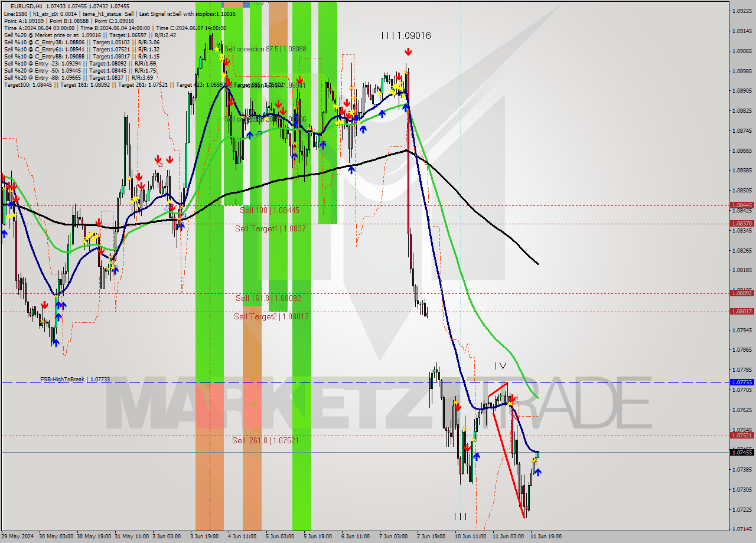This screenshot has height=543, width=756.
Task: Click the 'Sell Target2 | 1.08017' label
Action: 271,316
